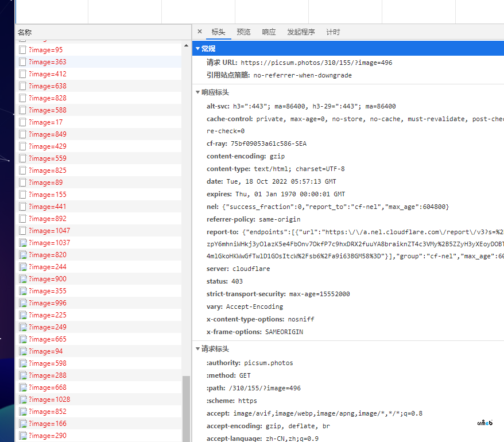Click the file icon beside ?image=441
The width and height of the screenshot is (504, 442).
(23, 207)
